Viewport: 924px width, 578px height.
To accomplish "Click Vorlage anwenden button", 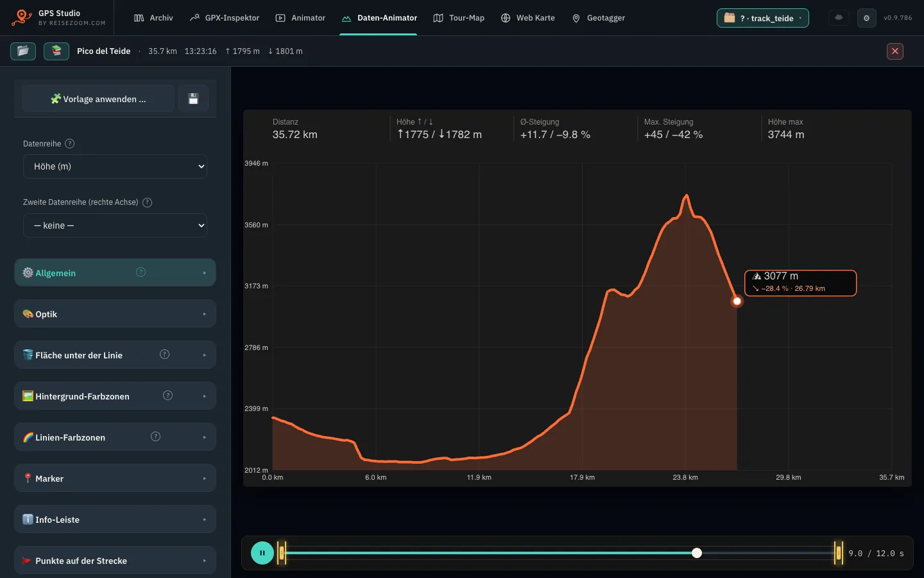I will click(98, 99).
